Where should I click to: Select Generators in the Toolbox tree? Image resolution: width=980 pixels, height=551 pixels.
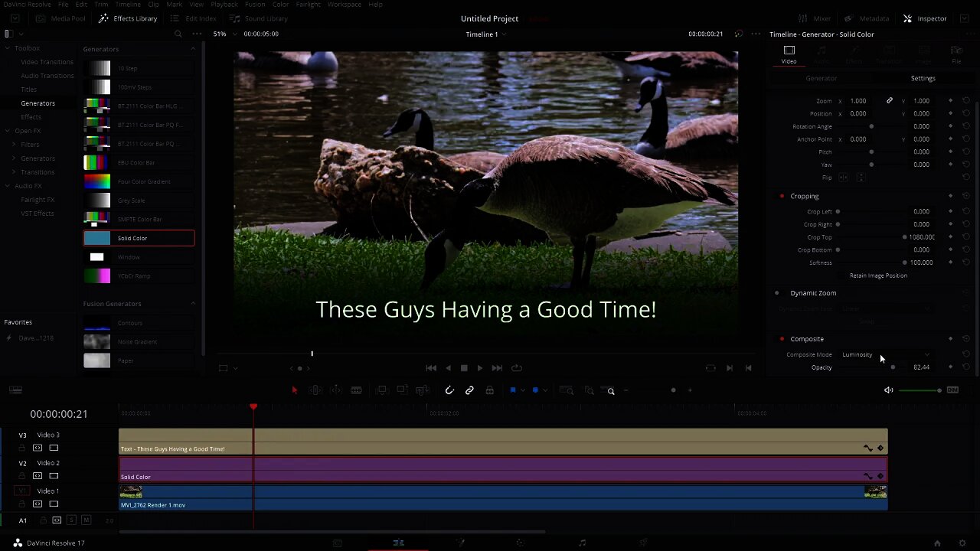(38, 103)
